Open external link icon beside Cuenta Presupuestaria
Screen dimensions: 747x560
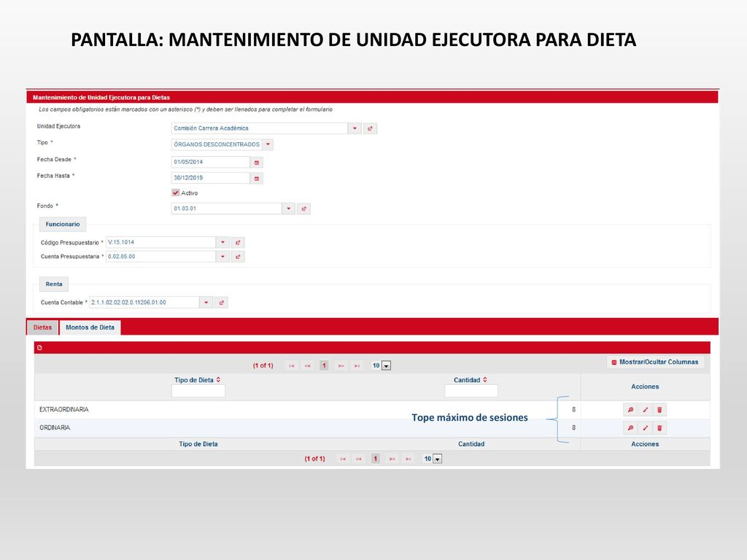(238, 257)
